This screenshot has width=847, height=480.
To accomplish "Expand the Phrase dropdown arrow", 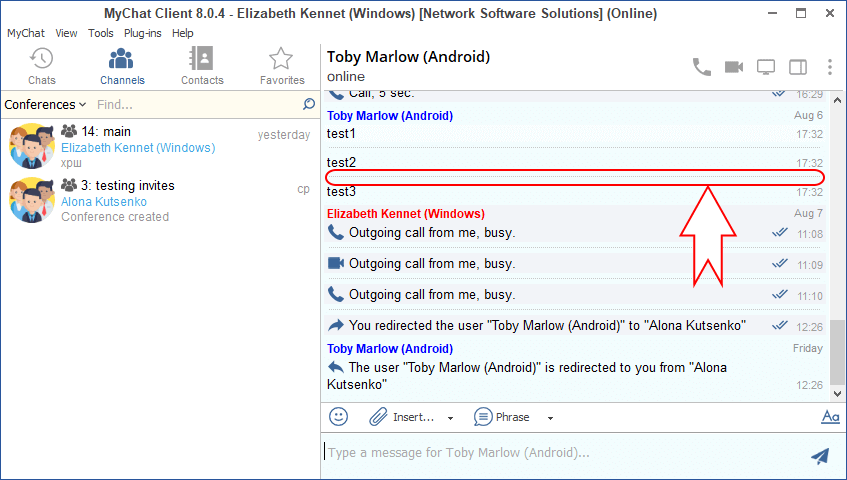I will click(550, 418).
